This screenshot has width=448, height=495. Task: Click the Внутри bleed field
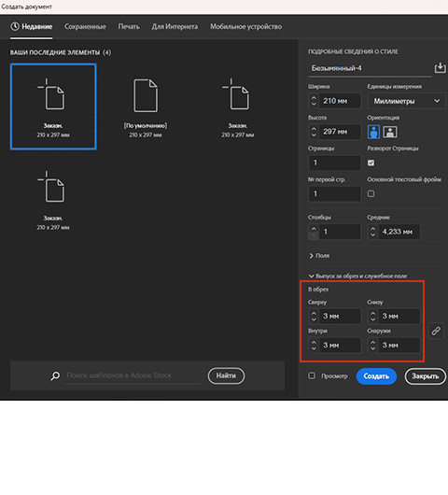pyautogui.click(x=340, y=345)
